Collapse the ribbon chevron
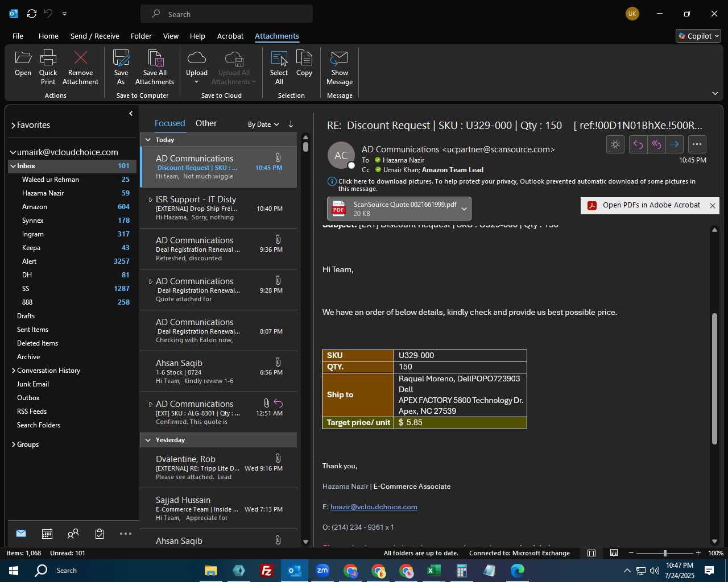Viewport: 728px width, 582px height. pos(715,93)
